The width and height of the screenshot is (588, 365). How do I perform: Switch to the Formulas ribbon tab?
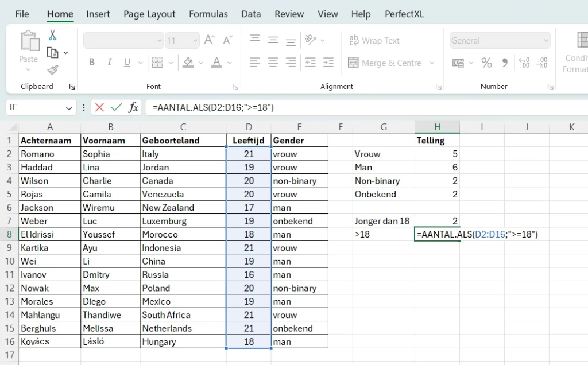pos(208,14)
